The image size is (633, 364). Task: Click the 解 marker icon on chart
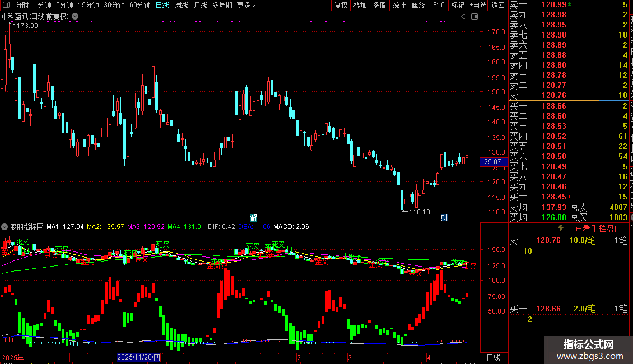254,218
